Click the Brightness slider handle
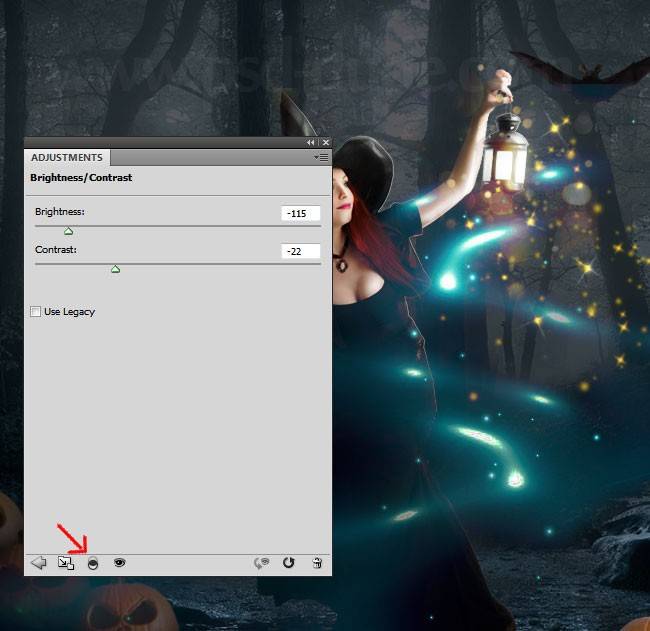Image resolution: width=650 pixels, height=631 pixels. (69, 231)
